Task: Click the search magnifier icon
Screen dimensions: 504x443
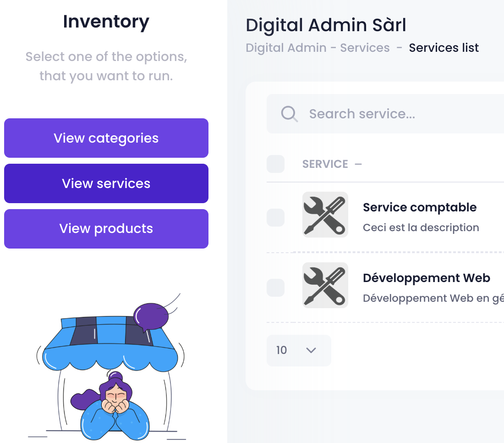Action: coord(289,114)
